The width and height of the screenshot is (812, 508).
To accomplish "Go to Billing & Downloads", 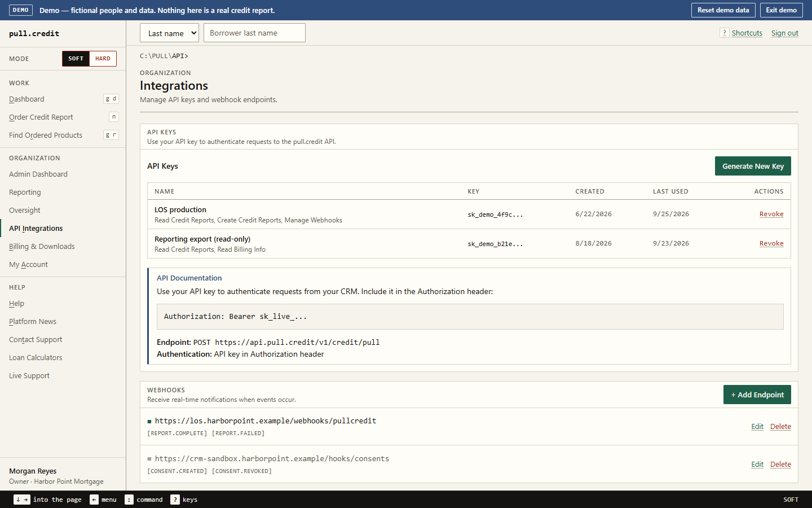I will click(x=42, y=247).
